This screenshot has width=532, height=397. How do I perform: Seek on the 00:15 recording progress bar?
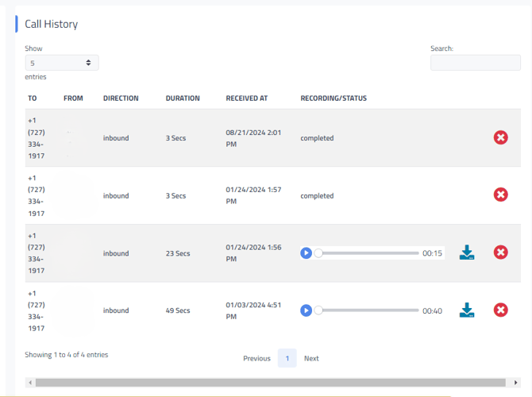point(368,253)
